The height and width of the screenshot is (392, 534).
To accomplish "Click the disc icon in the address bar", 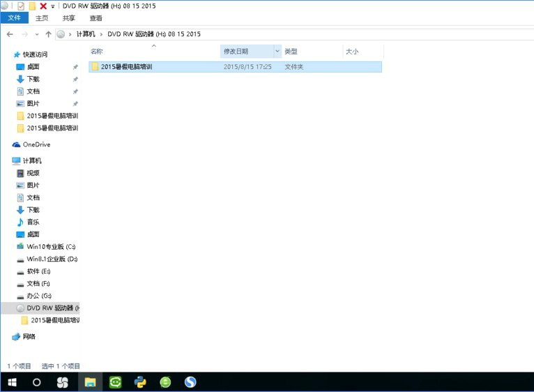I will [61, 34].
